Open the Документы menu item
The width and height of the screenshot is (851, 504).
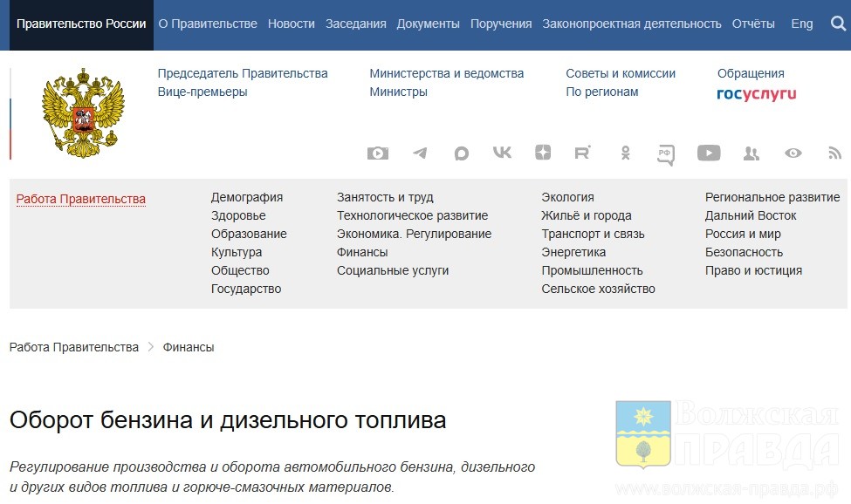(428, 24)
